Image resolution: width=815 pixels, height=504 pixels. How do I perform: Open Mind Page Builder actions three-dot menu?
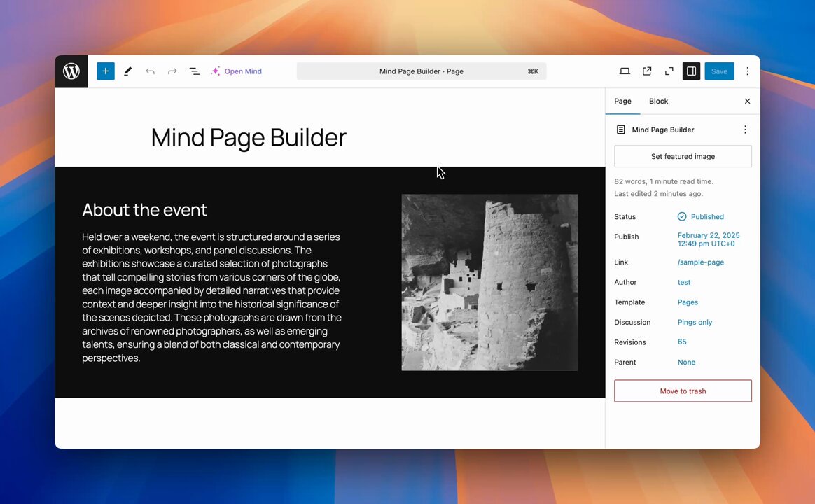coord(745,129)
